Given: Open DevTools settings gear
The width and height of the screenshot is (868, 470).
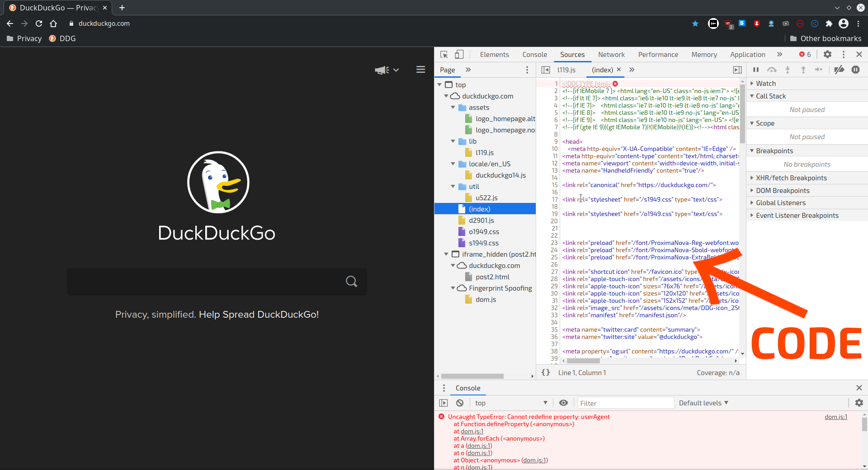Looking at the screenshot, I should [x=828, y=54].
